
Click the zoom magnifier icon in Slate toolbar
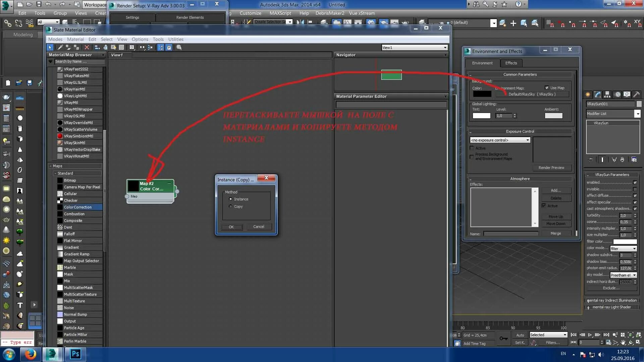pos(179,47)
